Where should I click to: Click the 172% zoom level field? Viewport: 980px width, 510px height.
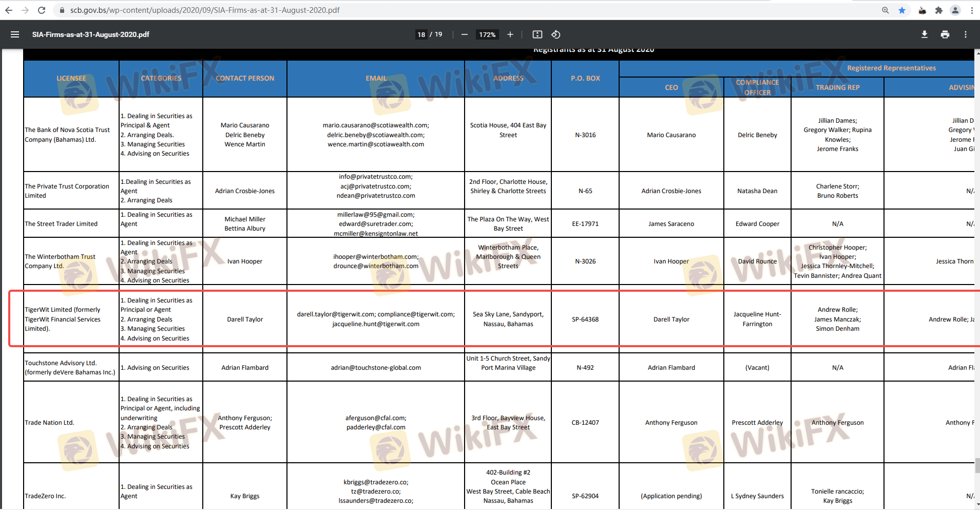click(x=487, y=34)
